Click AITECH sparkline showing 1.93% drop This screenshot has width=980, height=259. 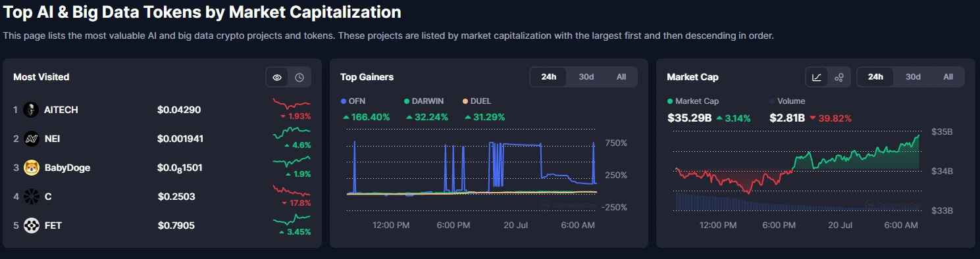(292, 105)
